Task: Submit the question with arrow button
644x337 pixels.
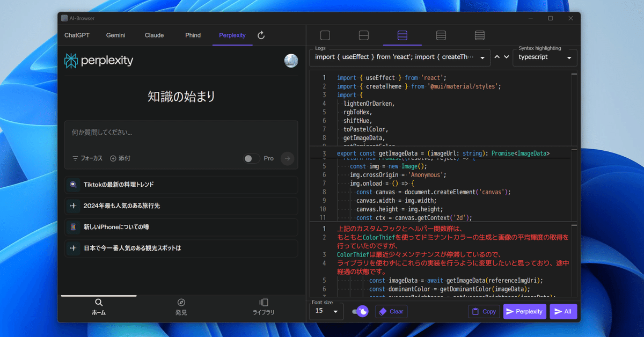Action: (x=288, y=158)
